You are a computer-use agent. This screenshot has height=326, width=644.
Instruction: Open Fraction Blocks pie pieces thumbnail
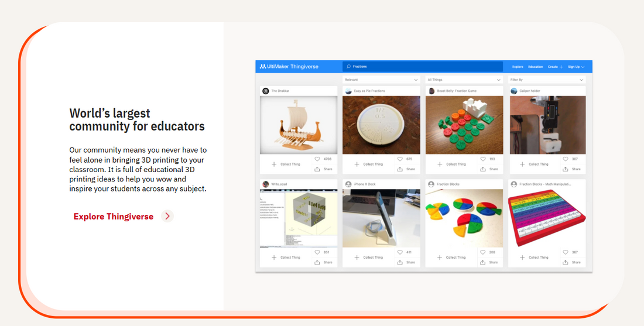click(464, 218)
